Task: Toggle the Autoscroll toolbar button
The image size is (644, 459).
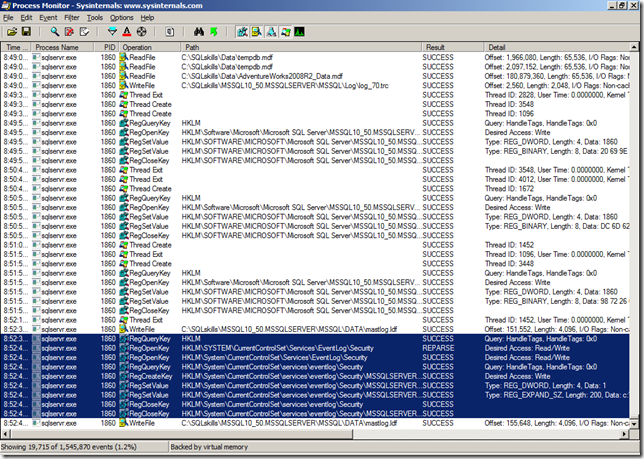Action: pos(69,32)
